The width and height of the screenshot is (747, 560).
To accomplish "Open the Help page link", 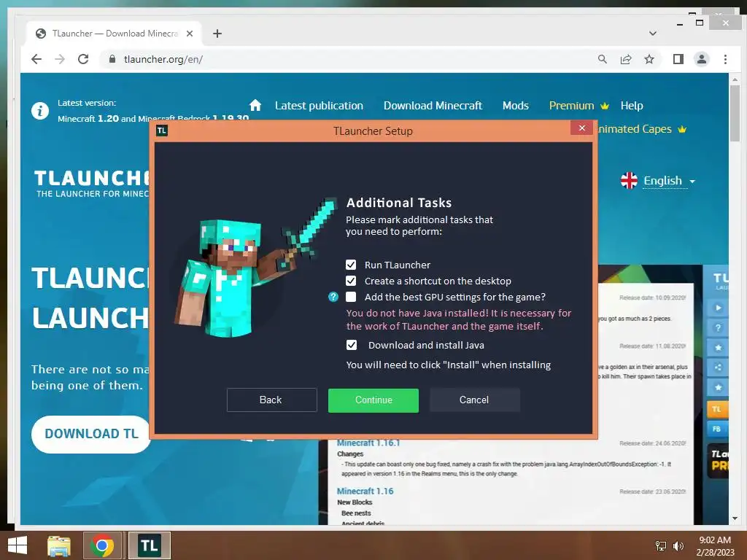I will pyautogui.click(x=631, y=106).
